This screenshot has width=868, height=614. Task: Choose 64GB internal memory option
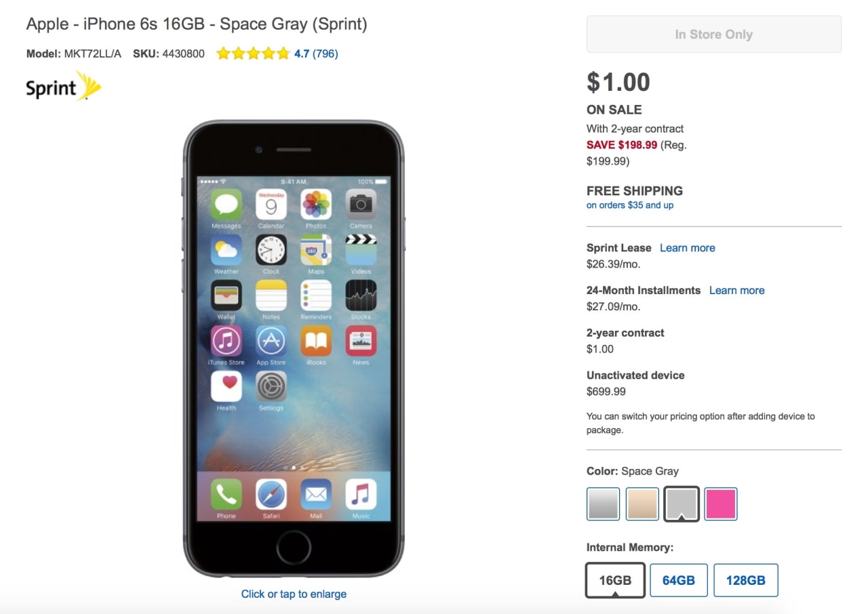coord(679,580)
